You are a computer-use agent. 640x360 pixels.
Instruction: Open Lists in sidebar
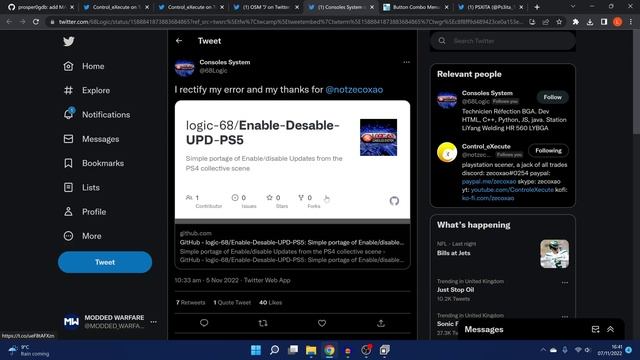click(82, 187)
